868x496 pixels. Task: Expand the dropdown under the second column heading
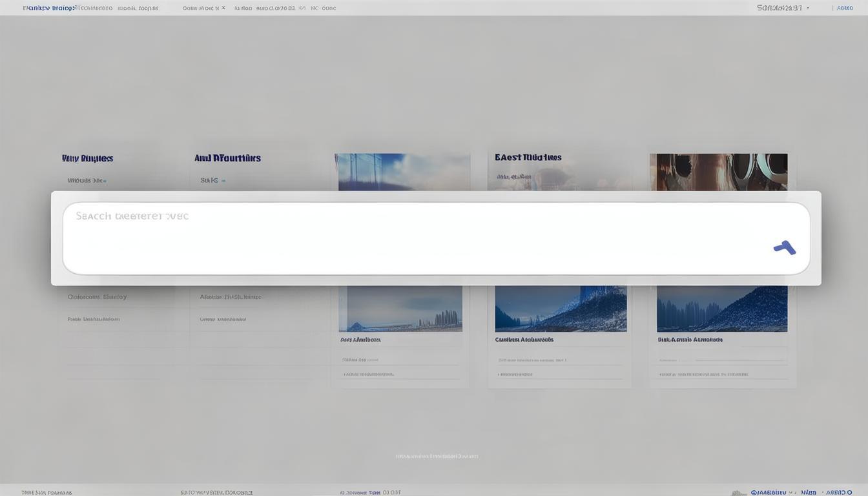click(213, 181)
